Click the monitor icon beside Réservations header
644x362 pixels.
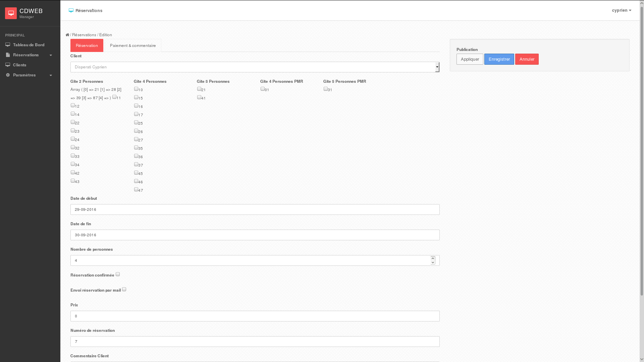click(x=71, y=10)
